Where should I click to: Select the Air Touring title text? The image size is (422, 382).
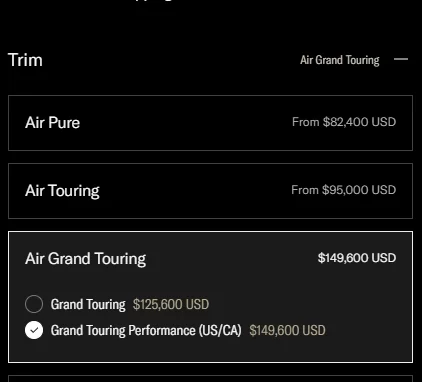coord(62,191)
